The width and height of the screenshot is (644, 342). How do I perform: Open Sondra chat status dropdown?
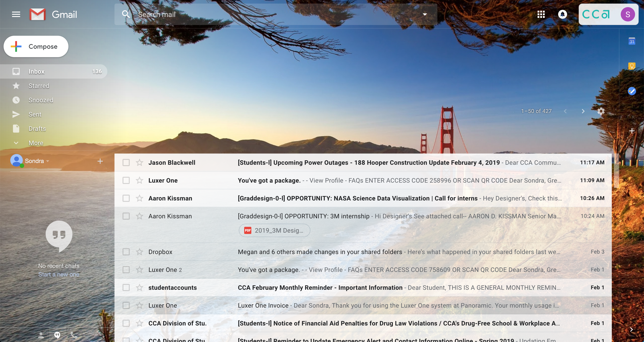click(x=47, y=161)
